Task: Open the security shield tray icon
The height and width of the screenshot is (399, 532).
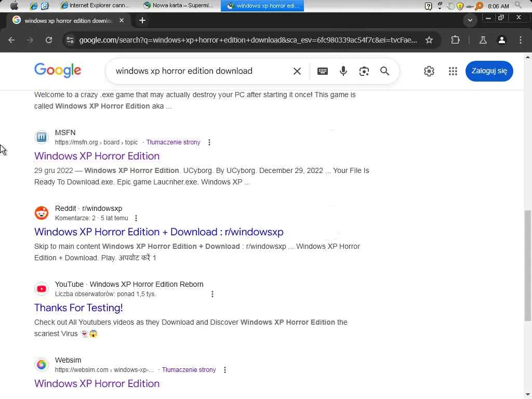Action: tap(460, 6)
